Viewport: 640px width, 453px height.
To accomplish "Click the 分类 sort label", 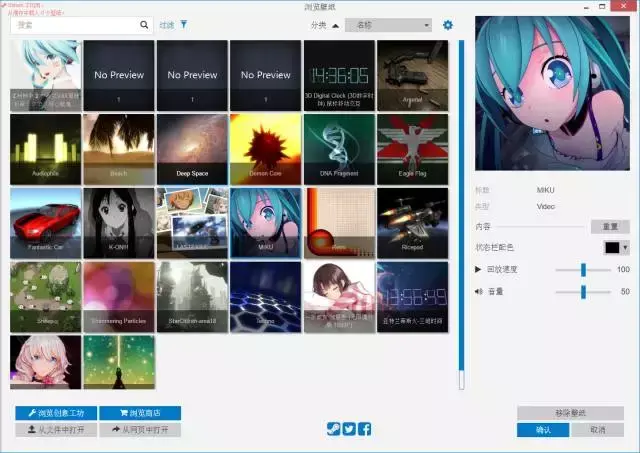I will 318,25.
